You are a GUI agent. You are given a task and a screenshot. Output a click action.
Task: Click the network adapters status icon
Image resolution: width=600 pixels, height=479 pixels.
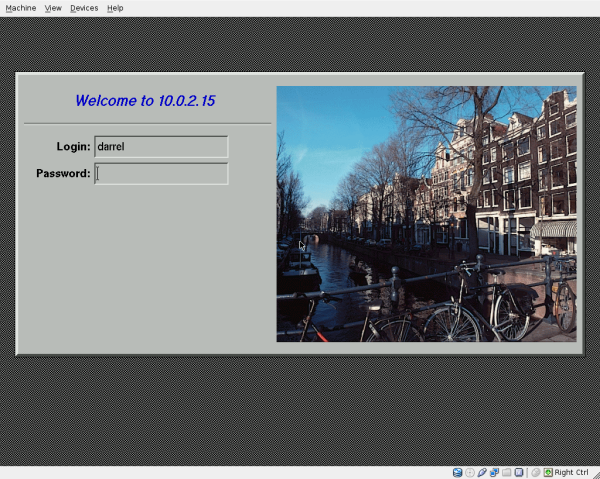tap(494, 472)
